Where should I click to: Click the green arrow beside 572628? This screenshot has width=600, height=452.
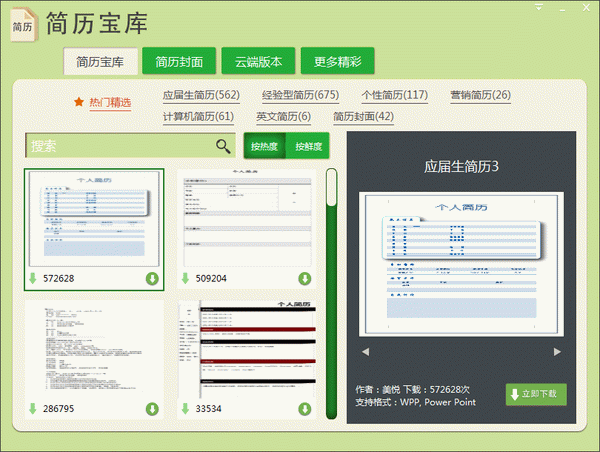(33, 278)
